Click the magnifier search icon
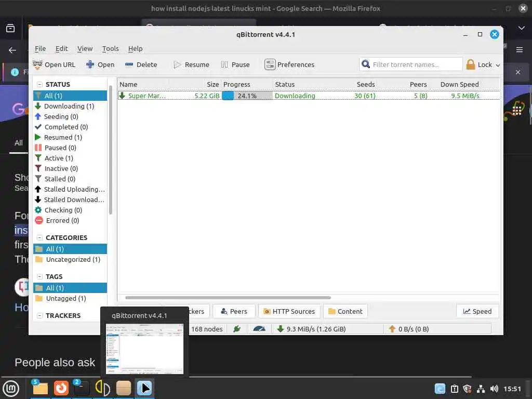The image size is (532, 399). [x=365, y=64]
